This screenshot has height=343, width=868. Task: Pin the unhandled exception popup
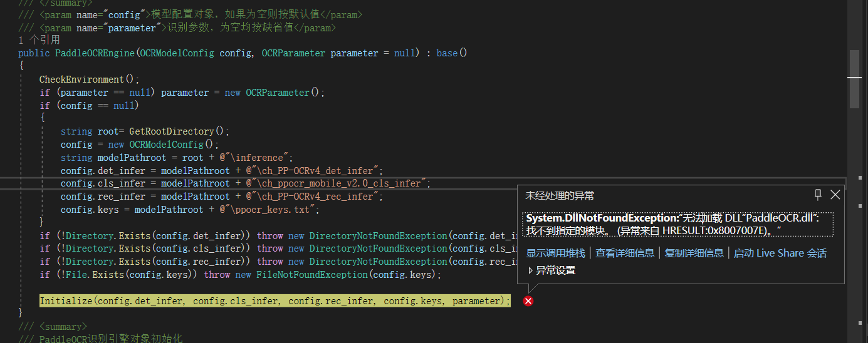pyautogui.click(x=818, y=195)
